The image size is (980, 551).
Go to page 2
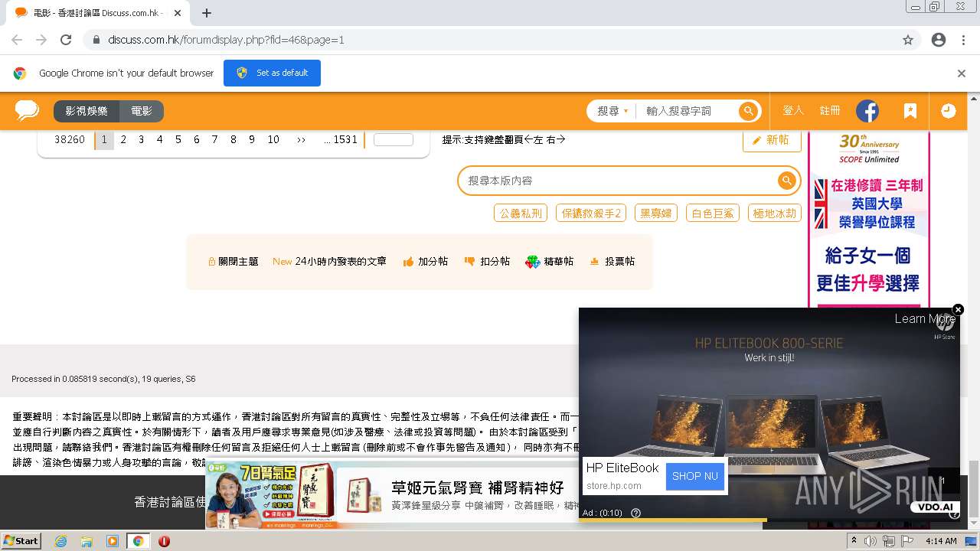(x=123, y=140)
